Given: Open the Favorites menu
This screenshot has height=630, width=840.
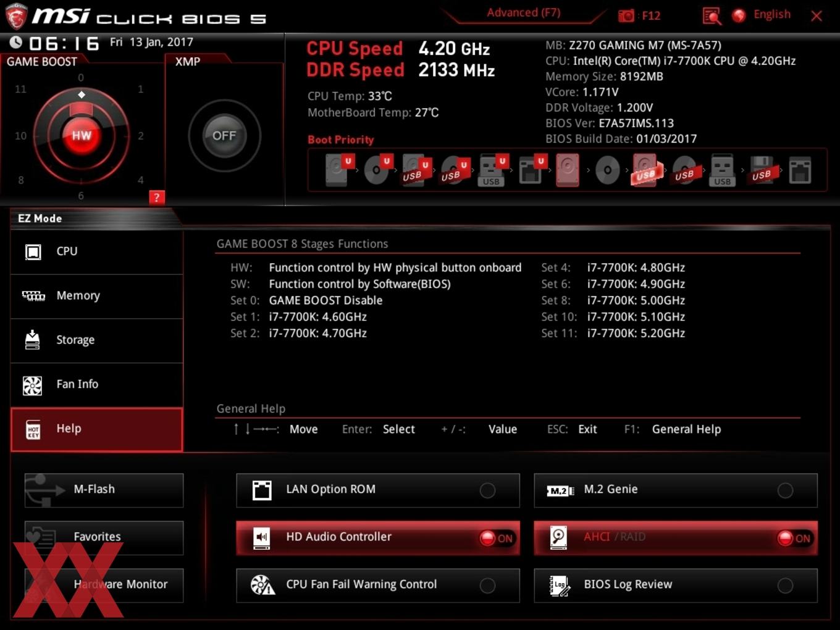Looking at the screenshot, I should [104, 537].
